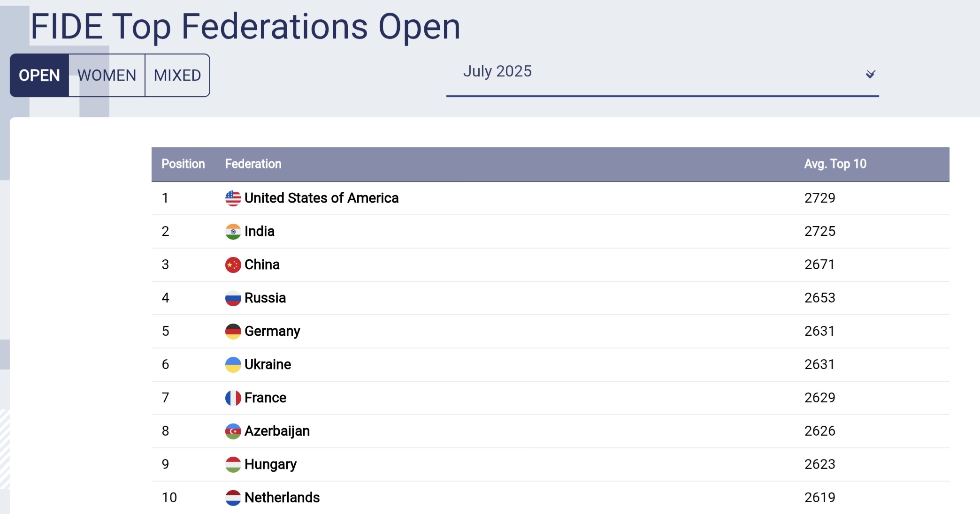The width and height of the screenshot is (980, 514).
Task: Open the France federation link
Action: (265, 398)
